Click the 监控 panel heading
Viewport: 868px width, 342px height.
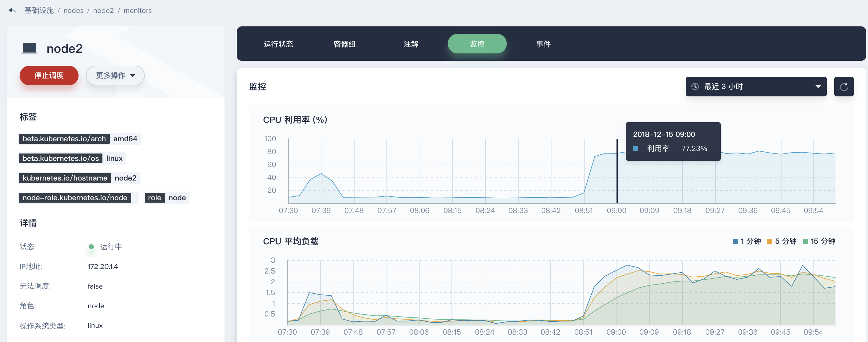pos(257,87)
